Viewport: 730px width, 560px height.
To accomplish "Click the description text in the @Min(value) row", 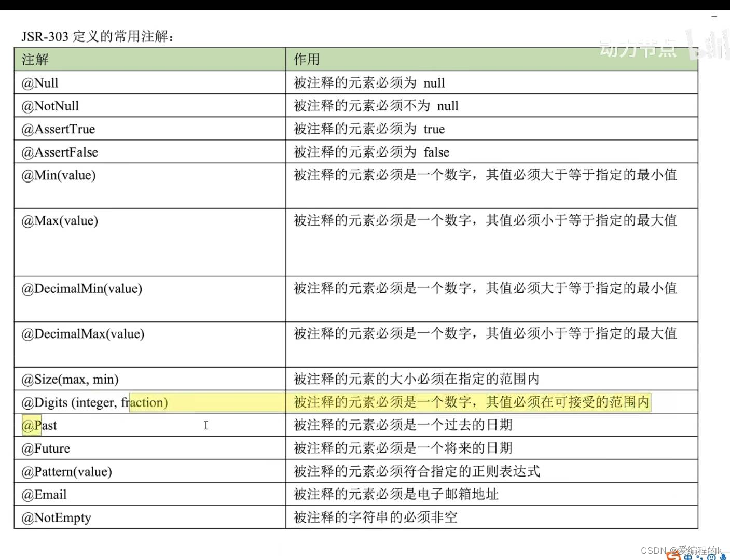I will click(486, 175).
